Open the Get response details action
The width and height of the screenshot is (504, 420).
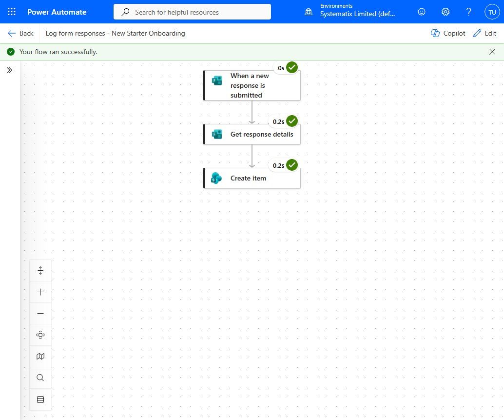(x=252, y=134)
